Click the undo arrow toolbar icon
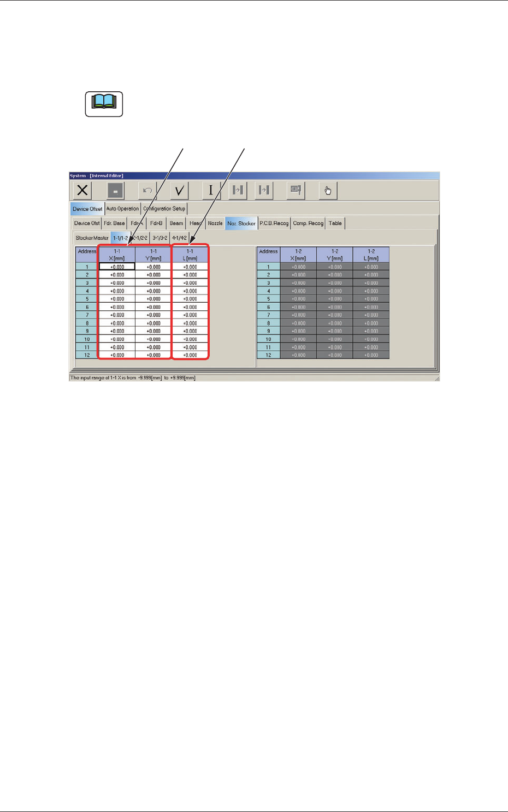The height and width of the screenshot is (812, 508). (x=147, y=190)
